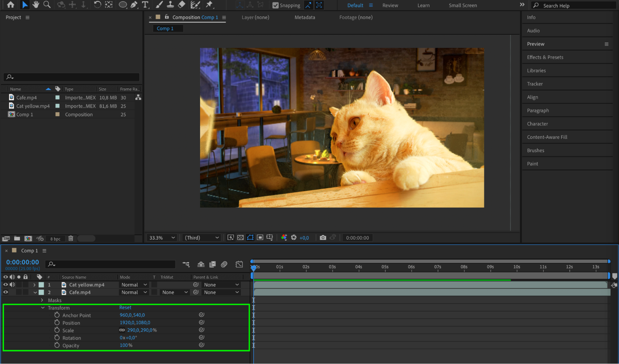Select the Zoom tool in toolbar
Image resolution: width=619 pixels, height=364 pixels.
coord(47,5)
